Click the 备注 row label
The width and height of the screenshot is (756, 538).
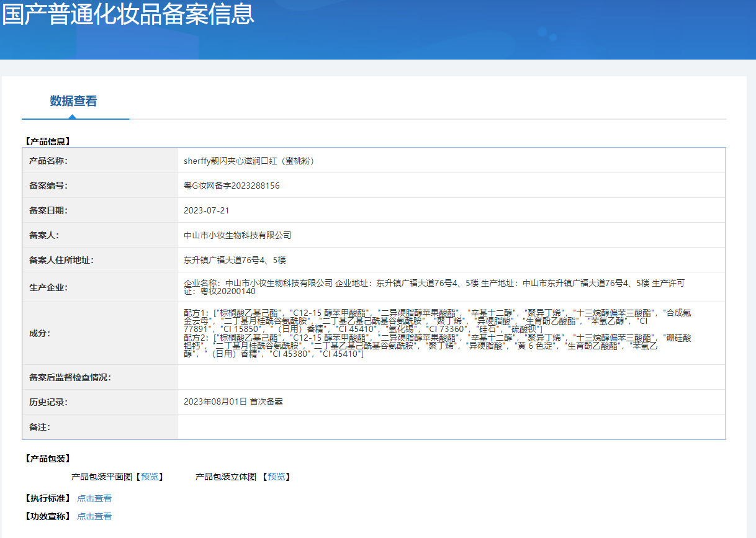(40, 426)
